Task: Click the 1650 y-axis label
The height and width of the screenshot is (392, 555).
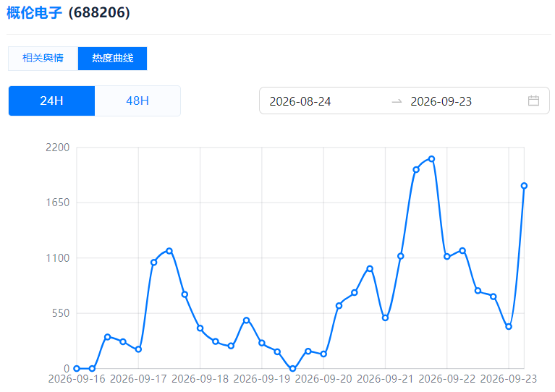Action: (x=58, y=203)
